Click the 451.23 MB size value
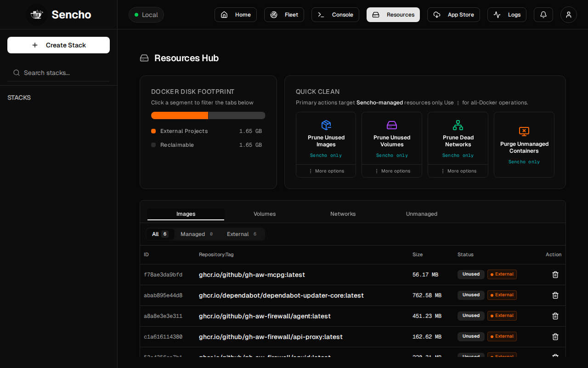The height and width of the screenshot is (368, 588). click(427, 316)
